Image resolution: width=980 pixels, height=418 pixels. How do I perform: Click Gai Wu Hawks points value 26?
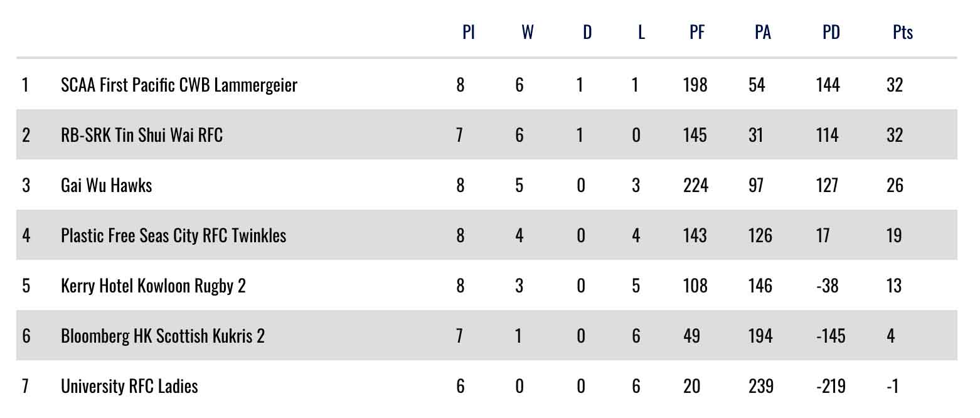point(895,185)
